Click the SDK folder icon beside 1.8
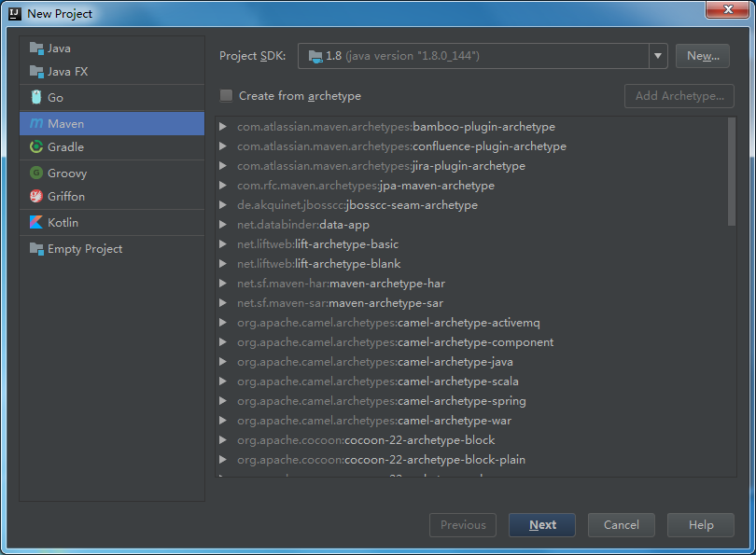The image size is (756, 555). pyautogui.click(x=315, y=57)
